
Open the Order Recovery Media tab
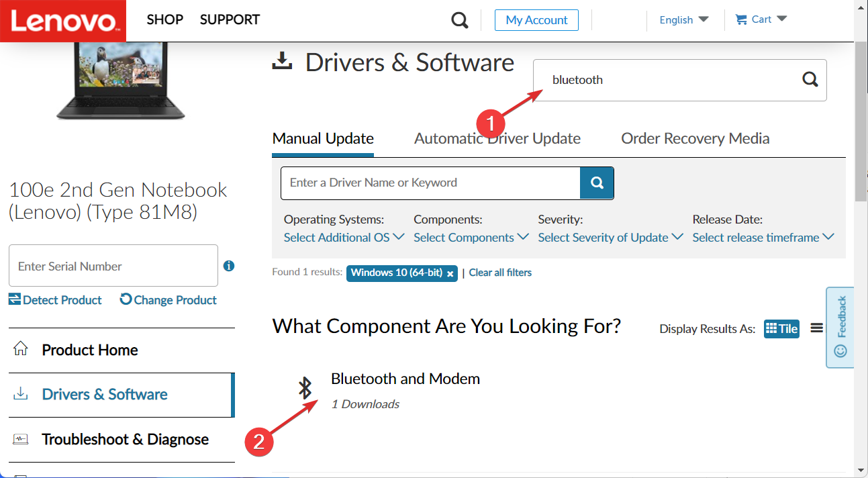695,138
